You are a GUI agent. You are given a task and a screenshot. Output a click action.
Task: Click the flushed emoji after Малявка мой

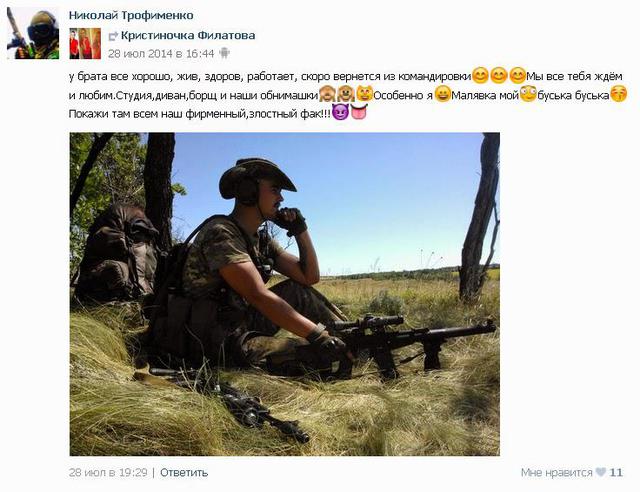point(528,94)
